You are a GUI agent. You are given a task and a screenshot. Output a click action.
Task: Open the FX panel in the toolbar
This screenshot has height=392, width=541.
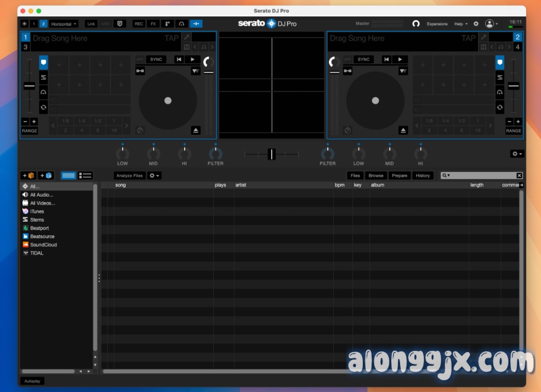click(153, 24)
